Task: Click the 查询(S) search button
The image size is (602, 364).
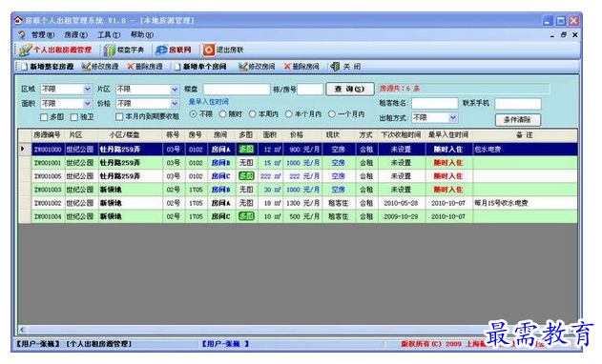Action: [x=349, y=89]
